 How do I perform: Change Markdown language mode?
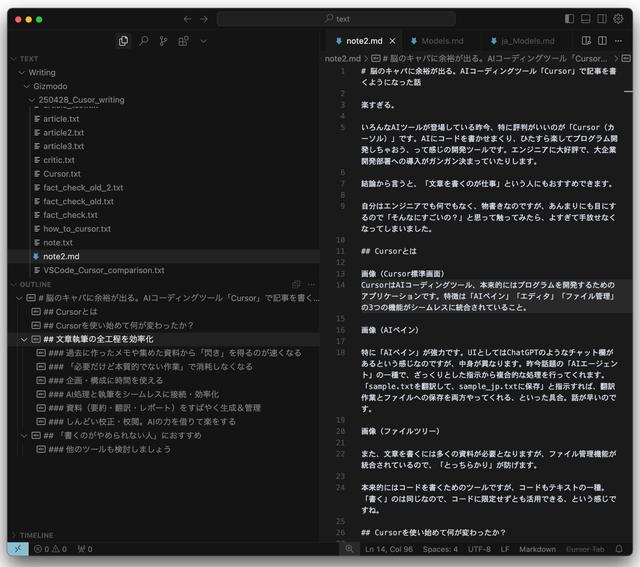537,549
